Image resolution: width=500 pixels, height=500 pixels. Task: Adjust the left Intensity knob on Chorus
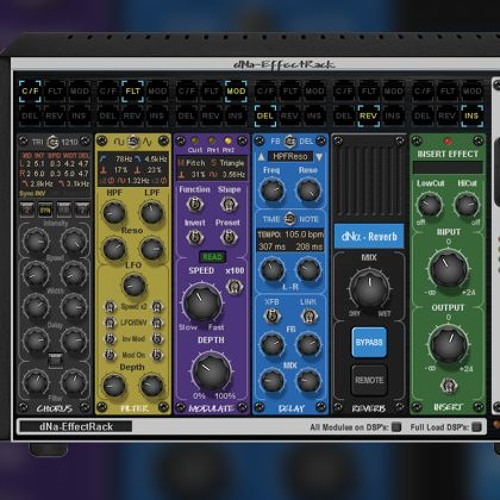[36, 241]
